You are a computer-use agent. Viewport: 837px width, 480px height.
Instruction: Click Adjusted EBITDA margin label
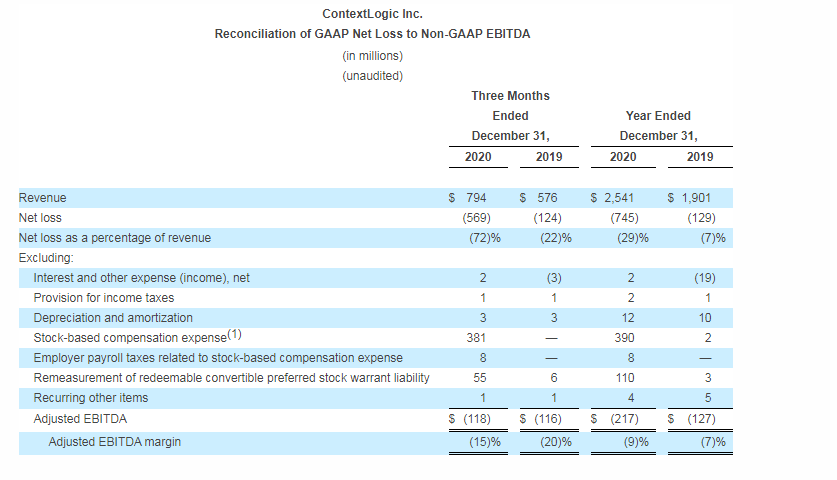(115, 442)
